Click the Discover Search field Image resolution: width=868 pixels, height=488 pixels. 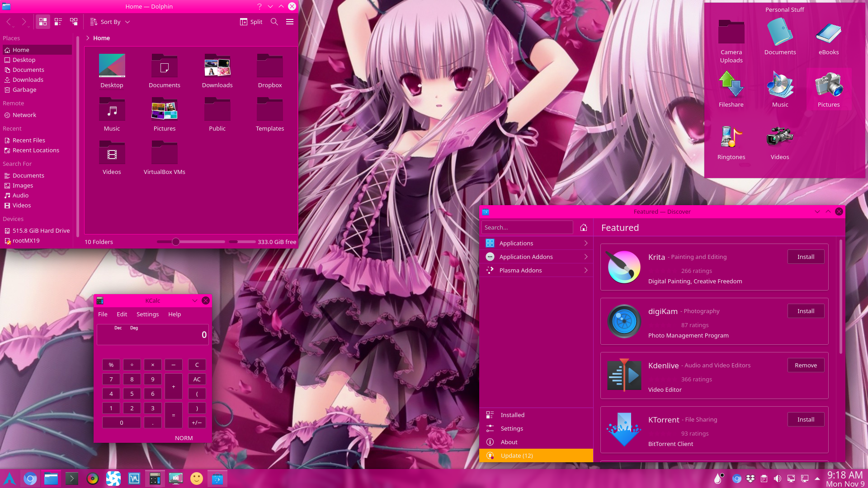click(527, 227)
